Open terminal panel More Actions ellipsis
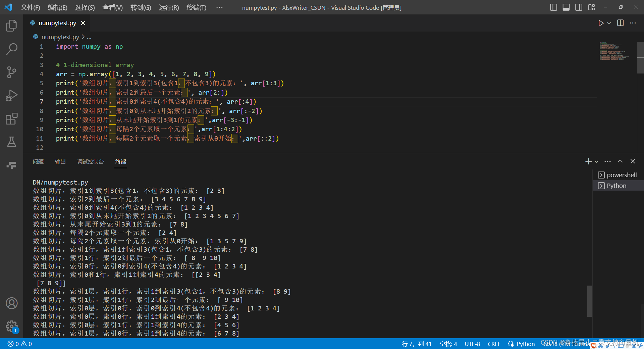The width and height of the screenshot is (644, 349). (607, 161)
